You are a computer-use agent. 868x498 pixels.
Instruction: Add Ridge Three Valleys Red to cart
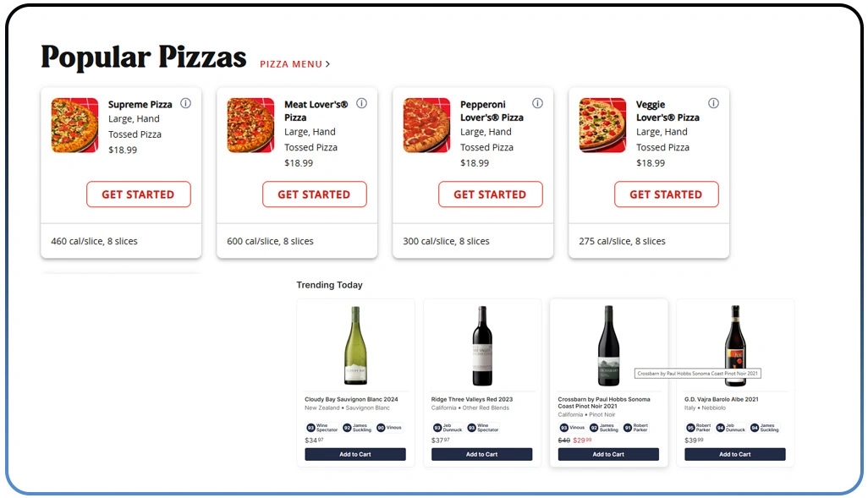[482, 454]
